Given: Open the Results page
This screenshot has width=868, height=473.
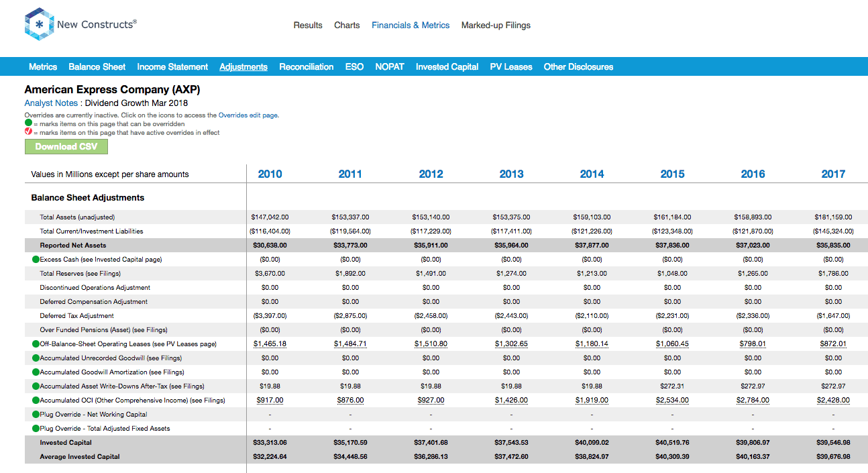Looking at the screenshot, I should click(x=308, y=25).
